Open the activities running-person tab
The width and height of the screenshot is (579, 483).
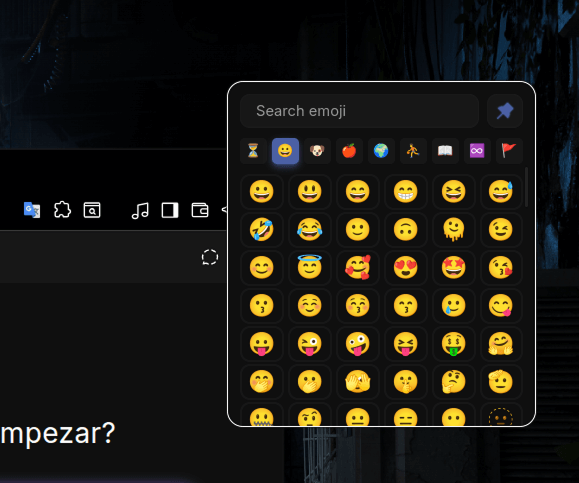coord(413,151)
